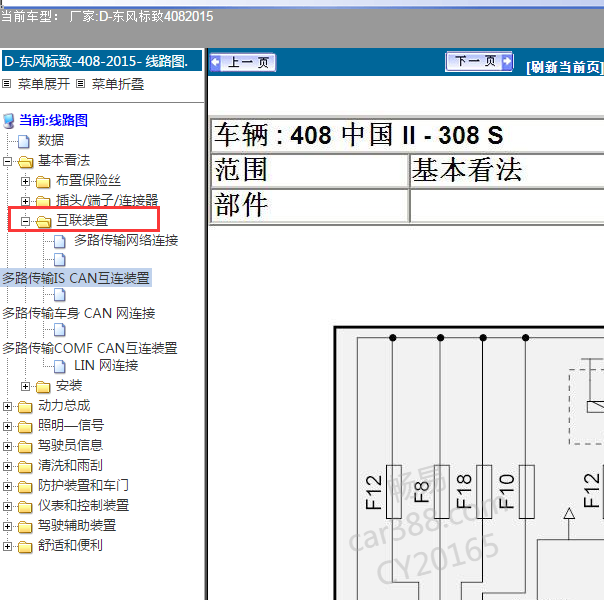Expand the 清洗和雨刮 folder
Image resolution: width=604 pixels, height=600 pixels.
(7, 466)
